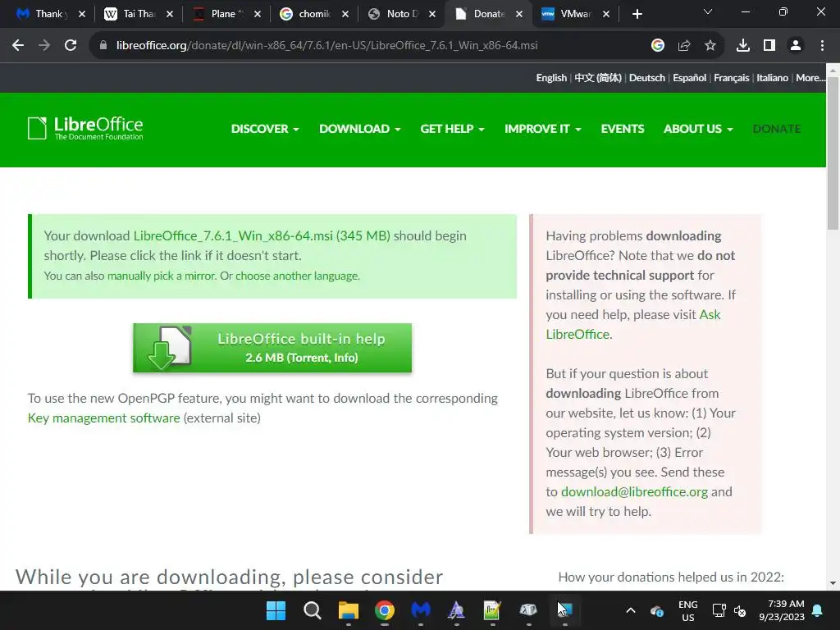
Task: View site information via the lock icon
Action: [103, 46]
